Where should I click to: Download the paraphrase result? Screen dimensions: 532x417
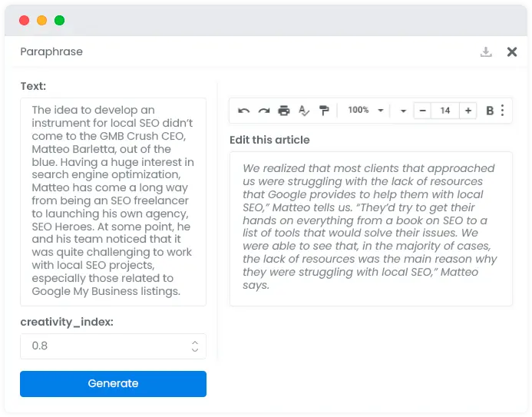[486, 52]
